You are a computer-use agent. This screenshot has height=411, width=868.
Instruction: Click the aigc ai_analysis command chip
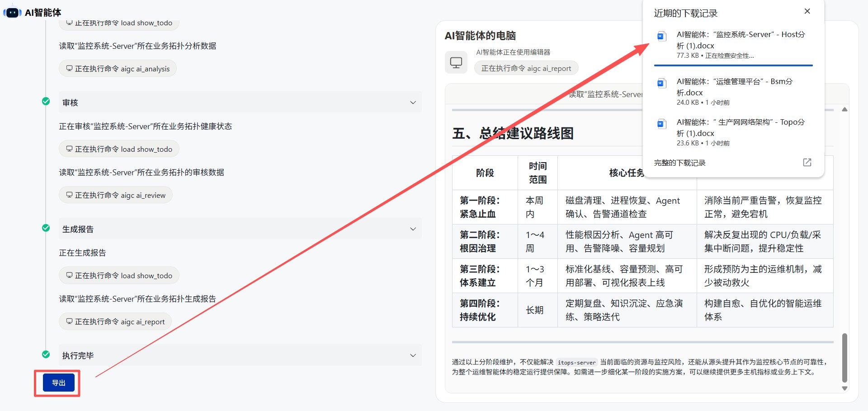(x=118, y=69)
